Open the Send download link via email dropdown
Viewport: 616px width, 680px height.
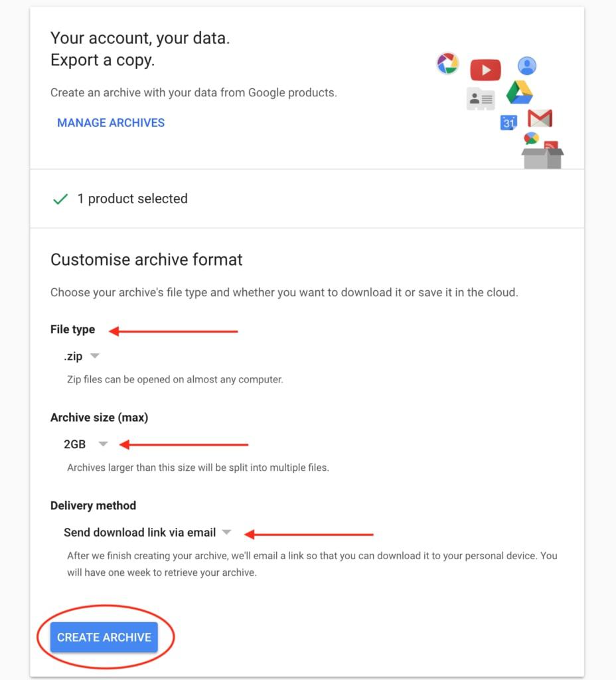147,532
